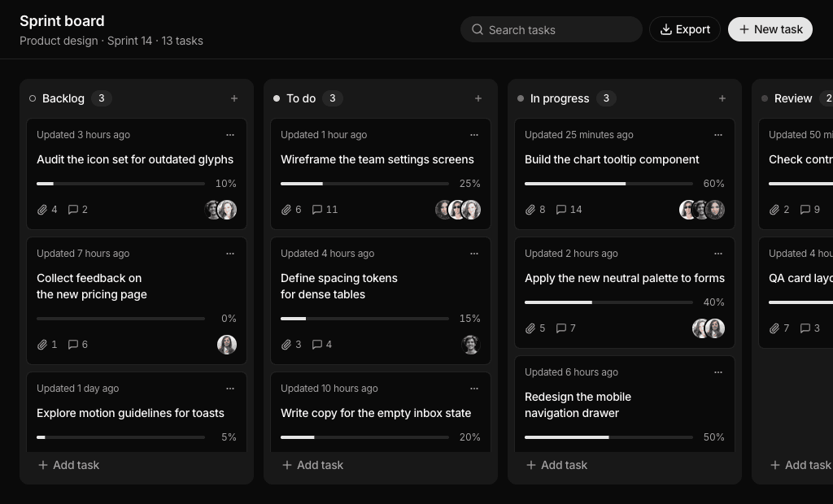This screenshot has height=504, width=833.
Task: Open more options on Define spacing tokens card
Action: pos(474,254)
